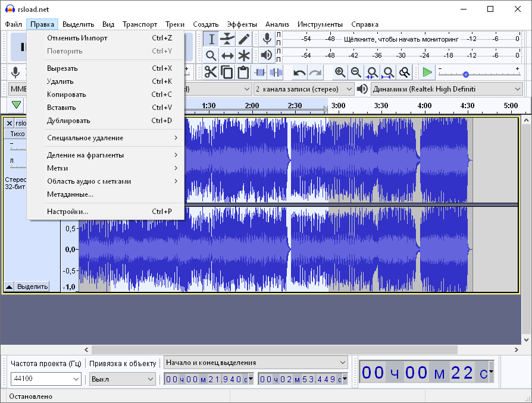Image resolution: width=532 pixels, height=403 pixels.
Task: Select the Envelope tool
Action: [227, 39]
